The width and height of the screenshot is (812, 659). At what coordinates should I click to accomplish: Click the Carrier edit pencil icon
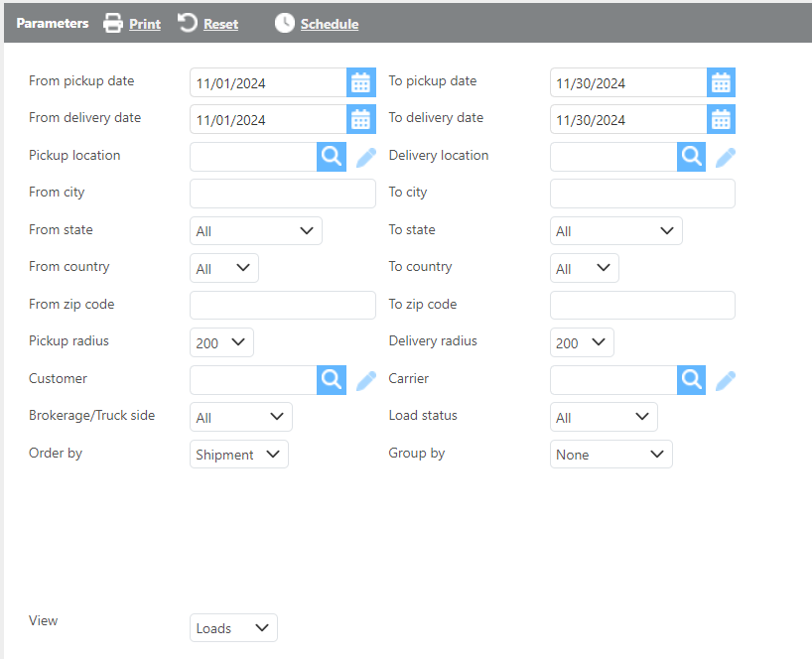click(x=726, y=379)
